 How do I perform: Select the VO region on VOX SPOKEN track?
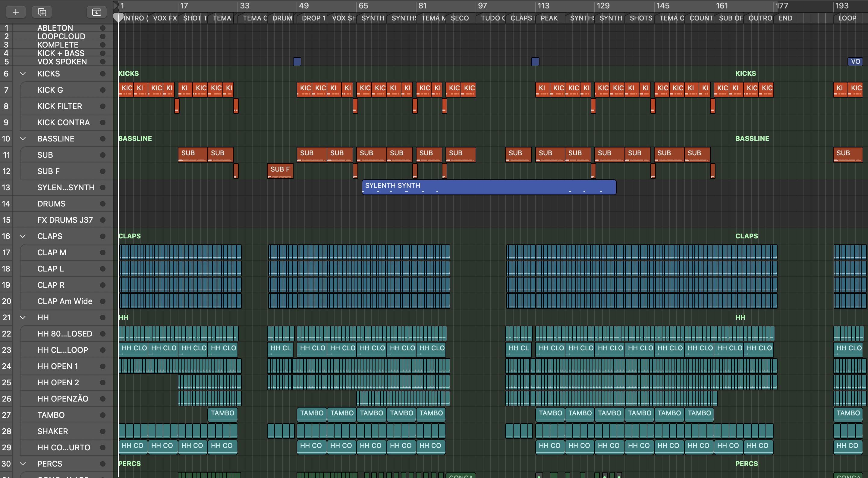pyautogui.click(x=855, y=62)
